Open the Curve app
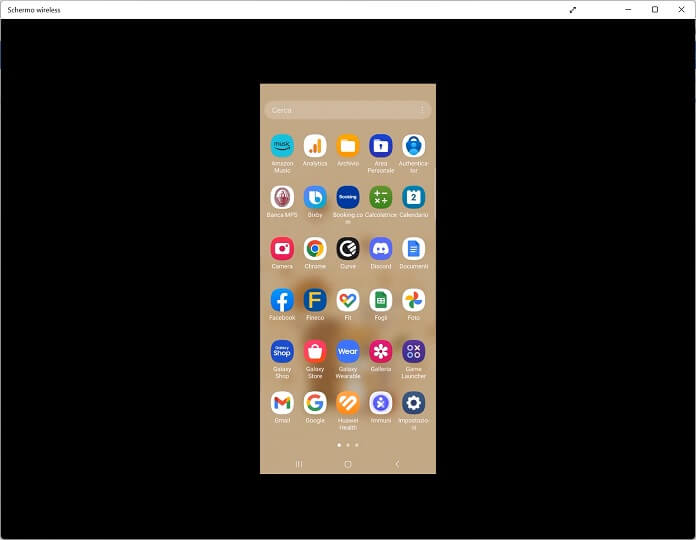The height and width of the screenshot is (540, 696). (x=348, y=248)
